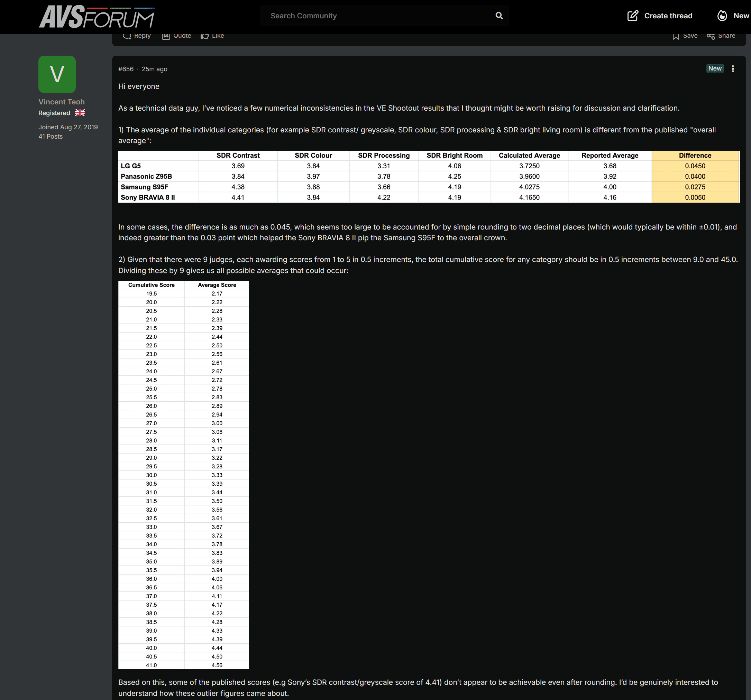Image resolution: width=751 pixels, height=700 pixels.
Task: Click the UK flag icon next to Registered
Action: (80, 112)
